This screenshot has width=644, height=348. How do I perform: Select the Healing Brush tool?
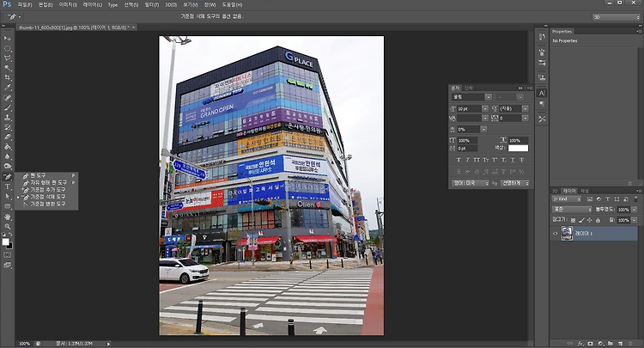tap(8, 98)
